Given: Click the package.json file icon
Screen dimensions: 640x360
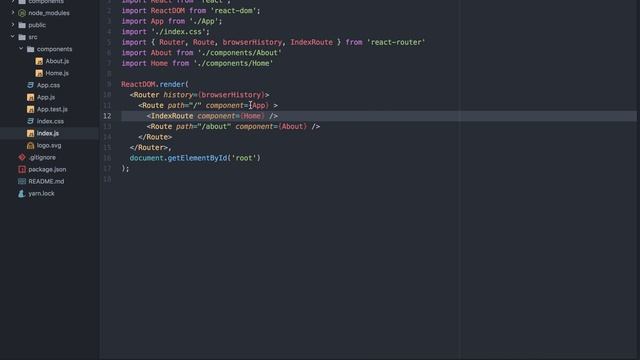Looking at the screenshot, I should tap(22, 169).
